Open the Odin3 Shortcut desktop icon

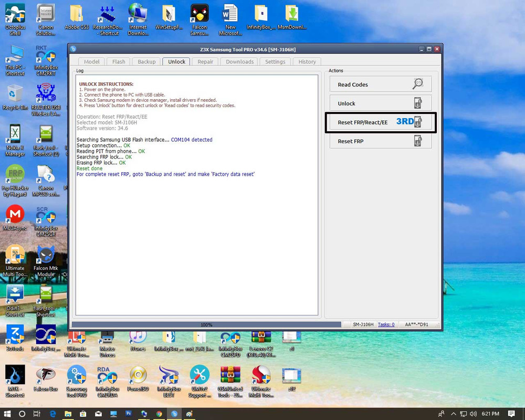15,301
